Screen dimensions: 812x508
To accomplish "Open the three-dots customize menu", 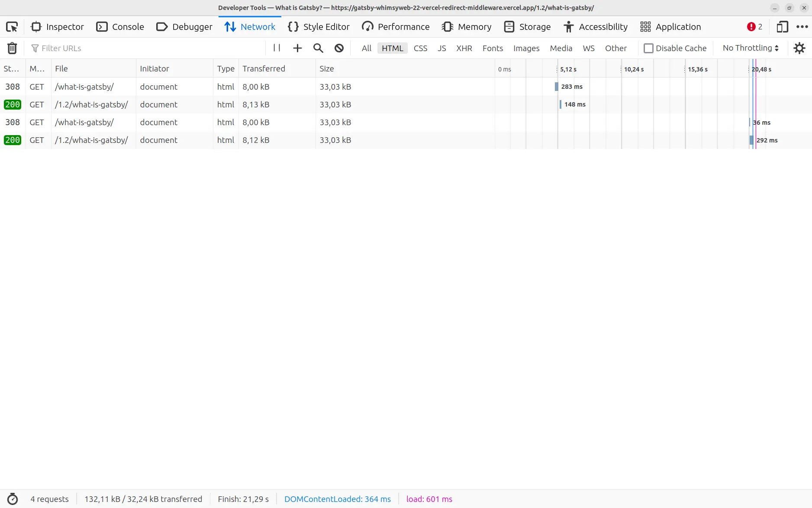I will 802,27.
